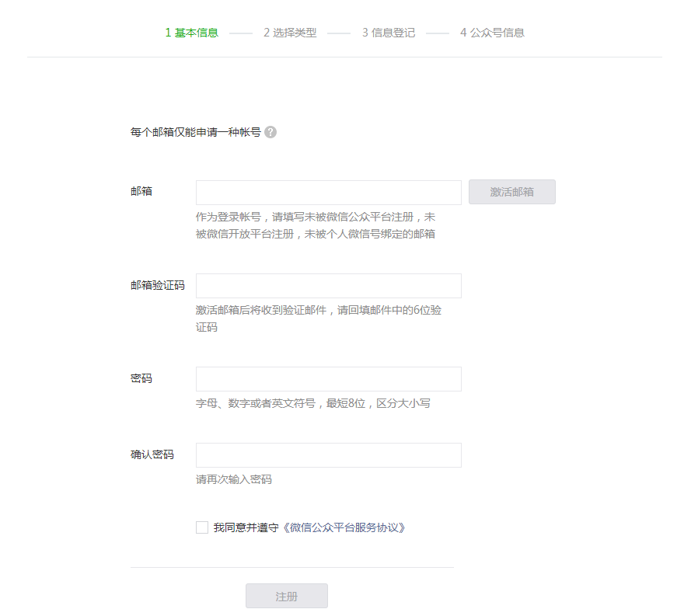Click the 确认密码 confirm password field
This screenshot has height=616, width=691.
tap(328, 454)
